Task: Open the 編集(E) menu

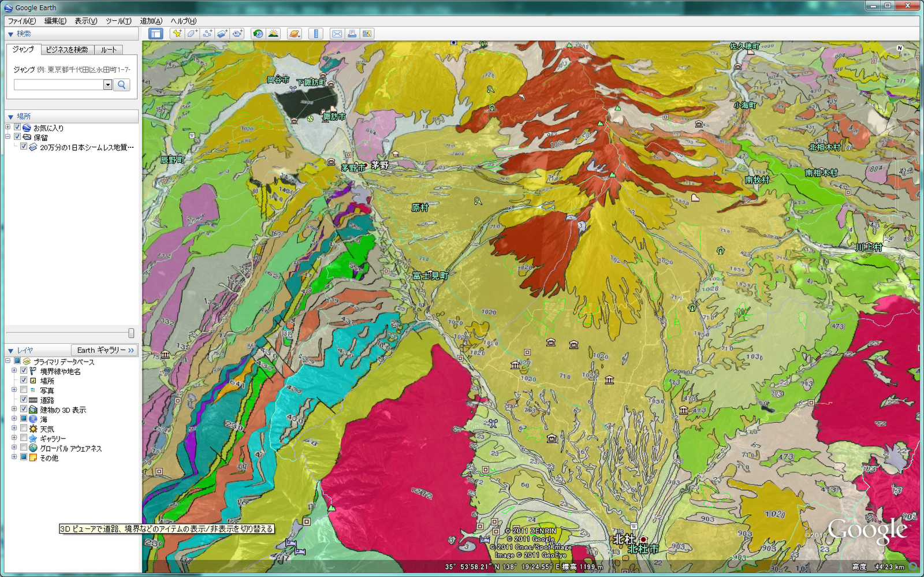Action: (55, 21)
